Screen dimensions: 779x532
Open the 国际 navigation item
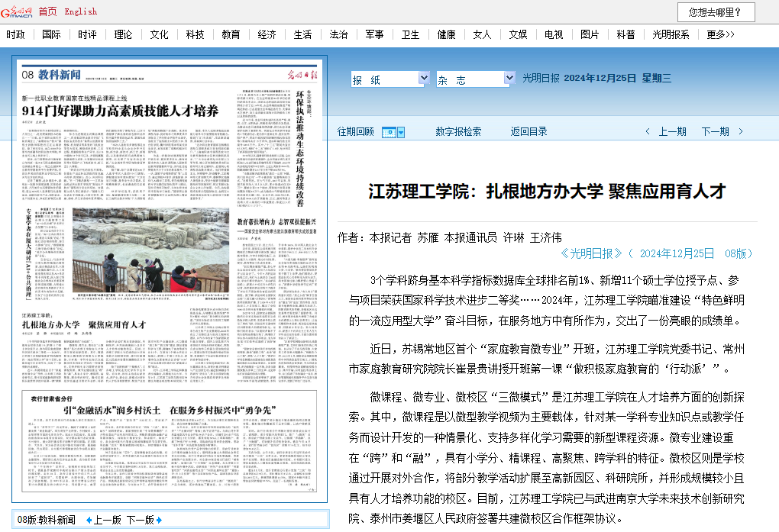pos(51,34)
